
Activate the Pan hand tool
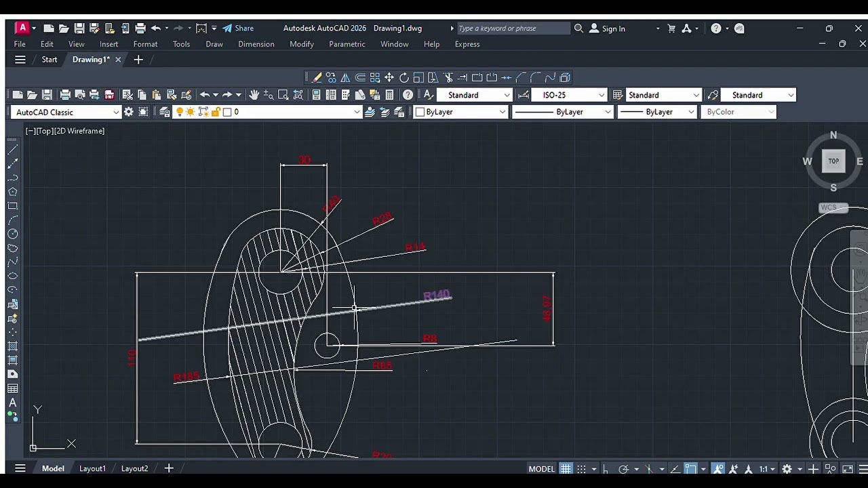[x=254, y=95]
